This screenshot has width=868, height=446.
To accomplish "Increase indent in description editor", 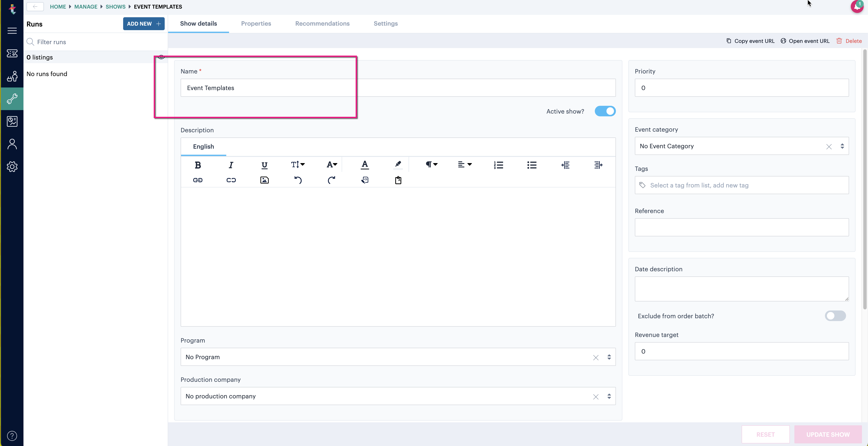I will click(x=565, y=165).
